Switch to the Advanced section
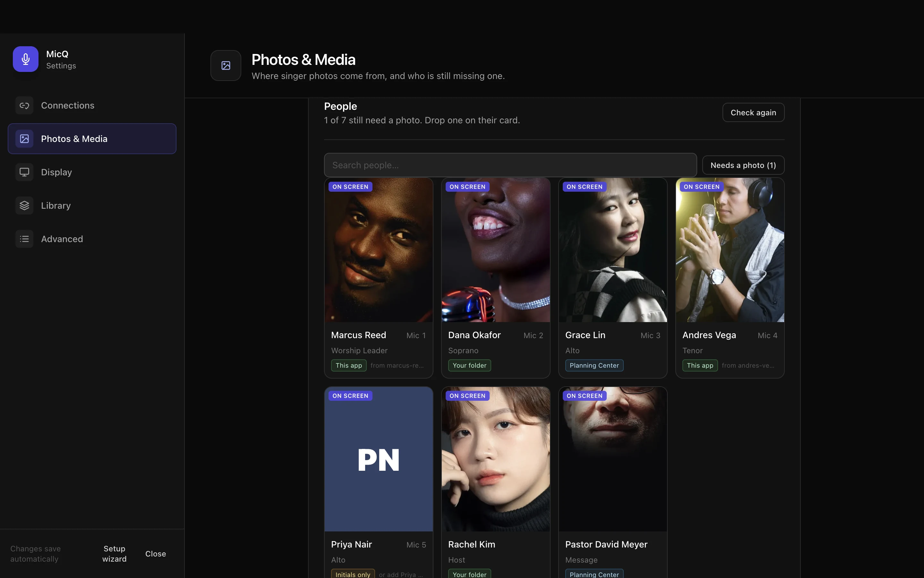Screen dimensions: 924x578 [x=92, y=239]
